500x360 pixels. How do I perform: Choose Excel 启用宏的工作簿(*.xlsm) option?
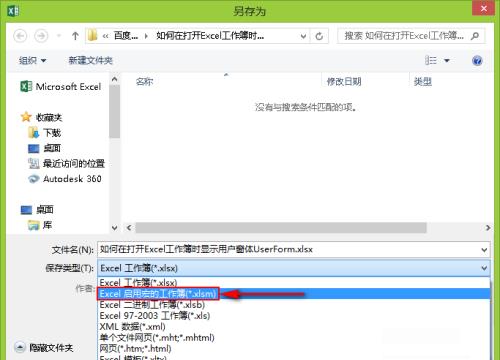[x=294, y=294]
